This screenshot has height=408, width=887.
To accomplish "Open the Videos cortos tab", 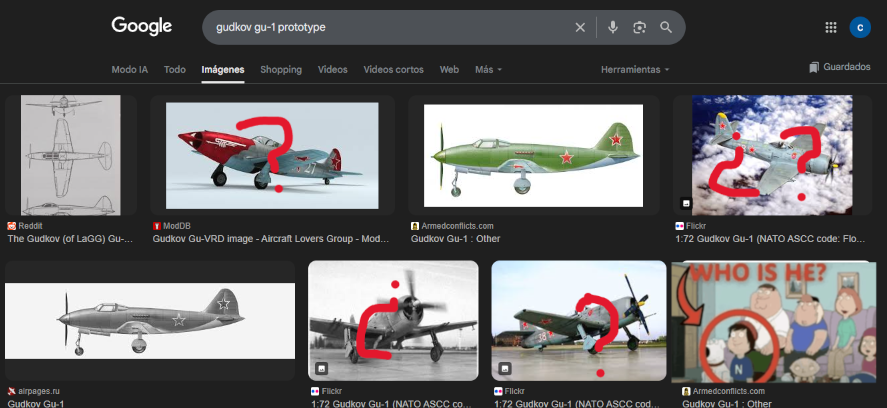I will pyautogui.click(x=393, y=70).
